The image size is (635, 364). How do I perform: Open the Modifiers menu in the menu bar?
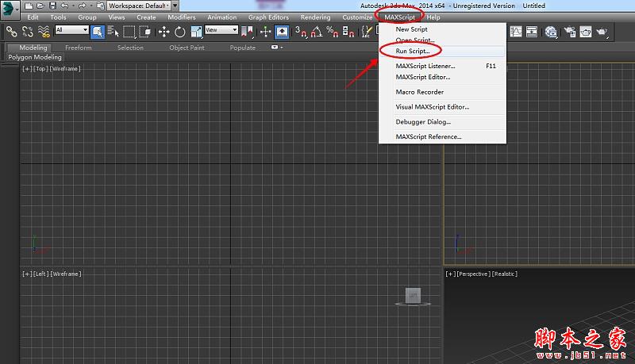coord(182,17)
